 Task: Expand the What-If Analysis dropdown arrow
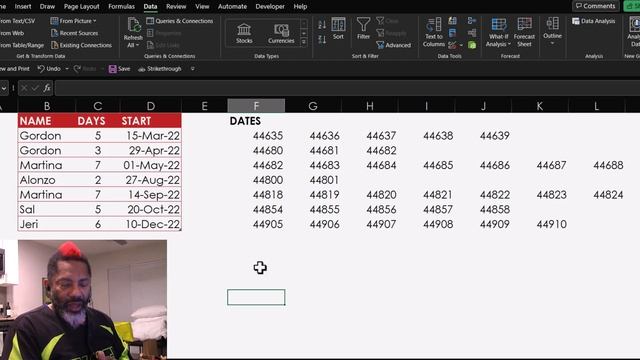(509, 44)
